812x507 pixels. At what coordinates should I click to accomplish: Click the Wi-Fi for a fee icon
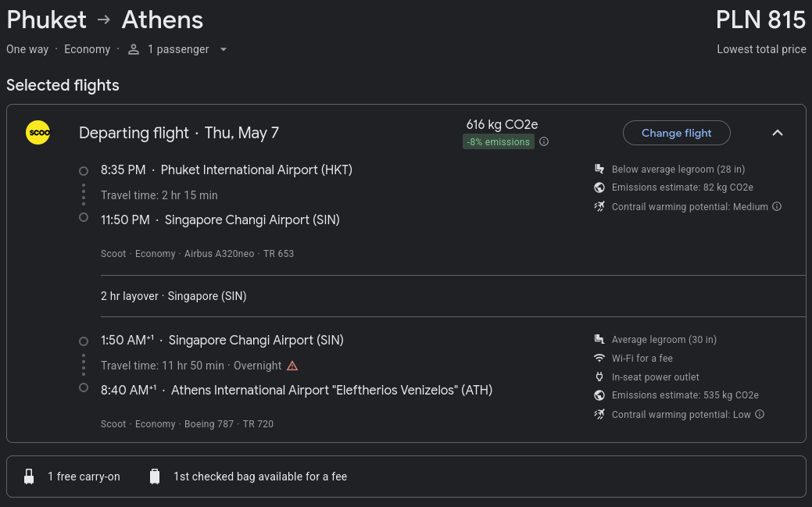pyautogui.click(x=599, y=358)
